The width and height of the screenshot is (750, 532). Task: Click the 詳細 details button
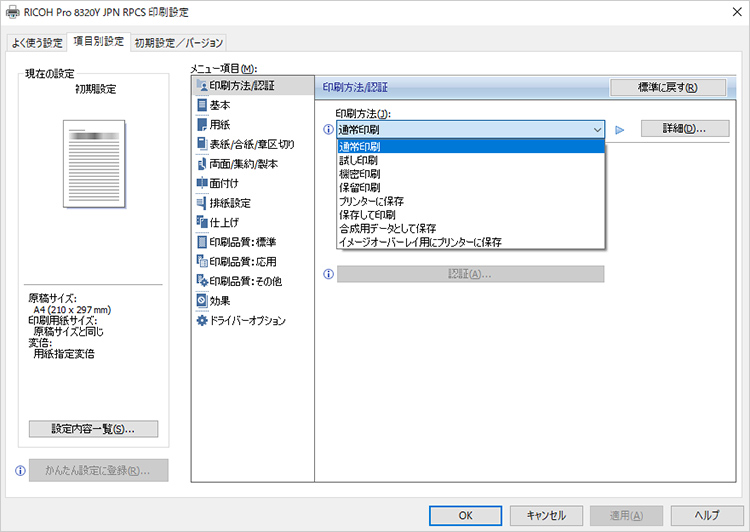(x=684, y=129)
